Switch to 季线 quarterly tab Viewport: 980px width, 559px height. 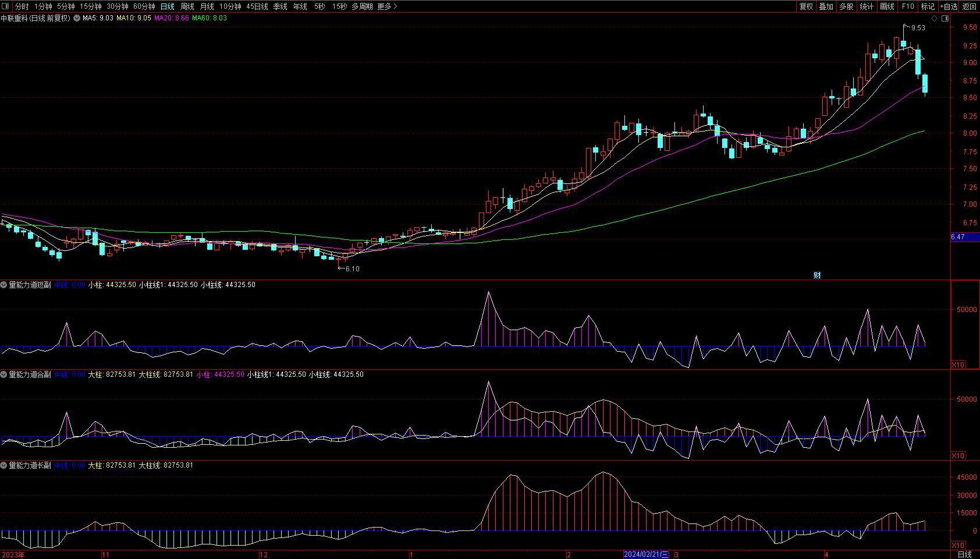[x=280, y=6]
